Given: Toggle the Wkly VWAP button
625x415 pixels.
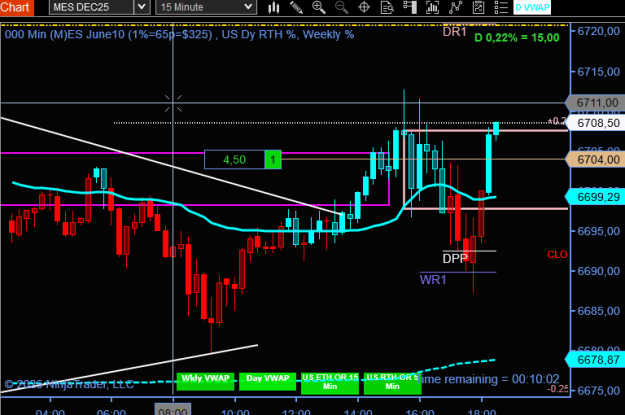Looking at the screenshot, I should click(x=205, y=382).
